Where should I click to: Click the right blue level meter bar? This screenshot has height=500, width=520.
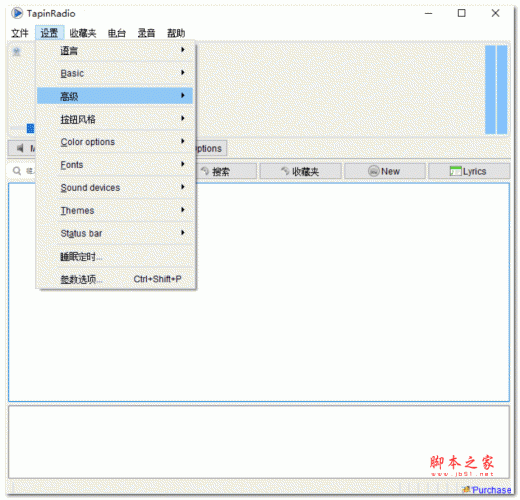502,90
